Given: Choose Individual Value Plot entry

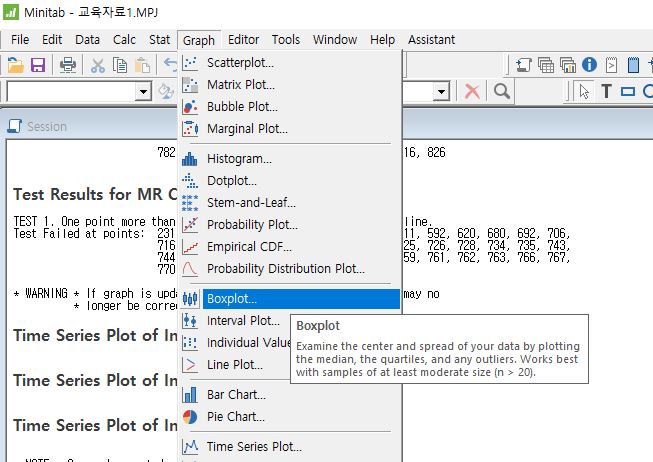Looking at the screenshot, I should click(236, 342).
